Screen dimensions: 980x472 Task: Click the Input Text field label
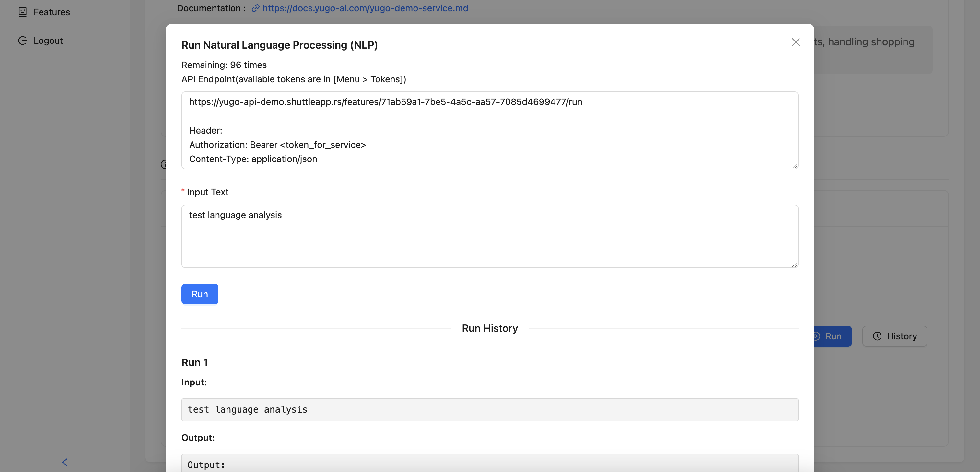pos(207,192)
